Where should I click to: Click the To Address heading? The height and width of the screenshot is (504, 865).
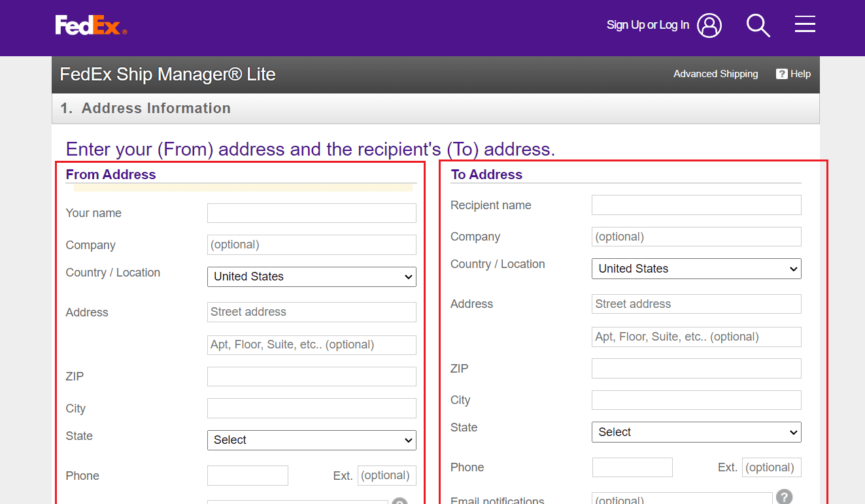(487, 175)
